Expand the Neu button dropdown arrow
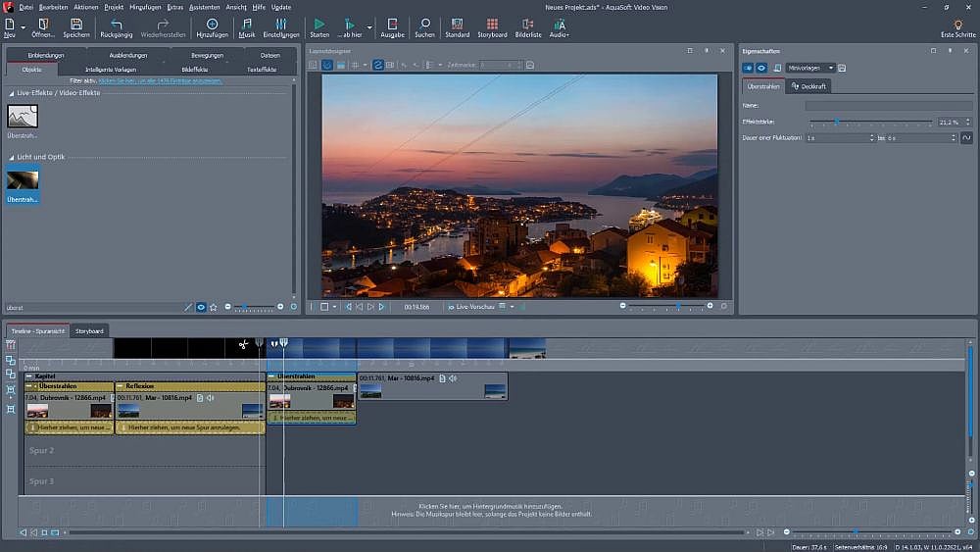Image resolution: width=980 pixels, height=552 pixels. pyautogui.click(x=23, y=25)
